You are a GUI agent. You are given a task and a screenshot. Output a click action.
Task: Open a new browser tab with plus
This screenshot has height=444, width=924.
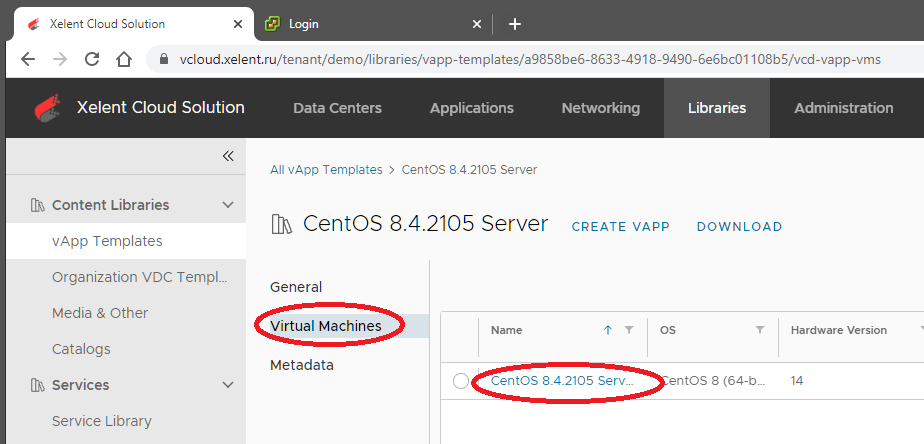[514, 24]
